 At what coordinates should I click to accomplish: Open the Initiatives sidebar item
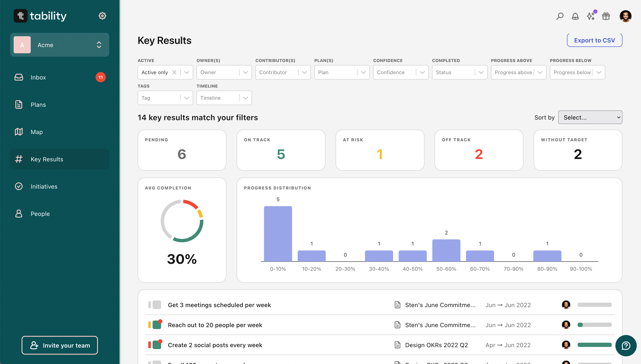(x=44, y=186)
